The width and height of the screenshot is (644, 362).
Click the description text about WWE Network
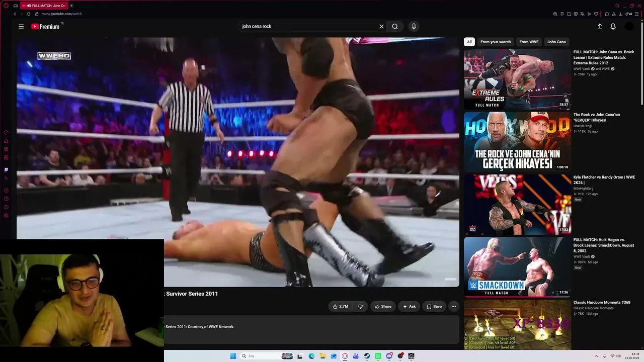200,327
